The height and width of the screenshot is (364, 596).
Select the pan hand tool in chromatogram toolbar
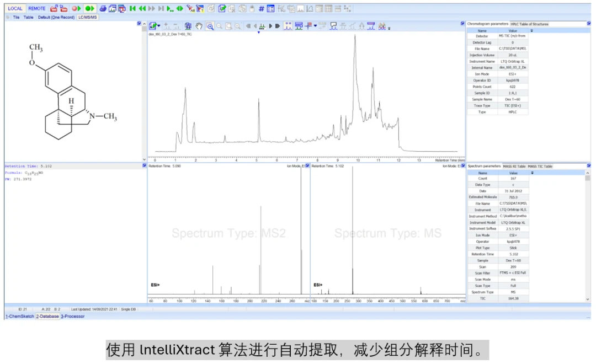tap(199, 26)
